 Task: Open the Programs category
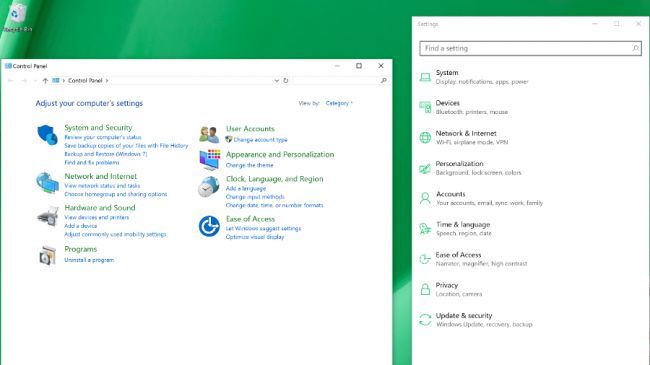(80, 249)
